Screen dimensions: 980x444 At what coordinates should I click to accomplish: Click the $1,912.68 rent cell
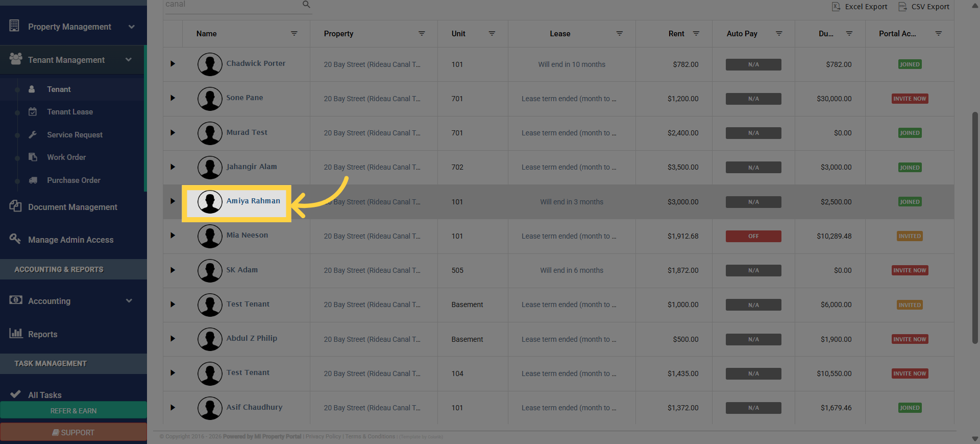(683, 236)
